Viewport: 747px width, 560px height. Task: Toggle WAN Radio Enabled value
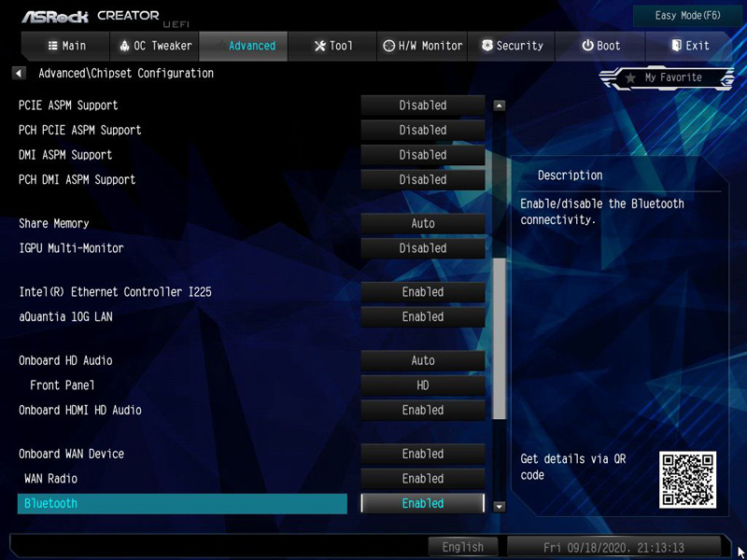pos(423,479)
